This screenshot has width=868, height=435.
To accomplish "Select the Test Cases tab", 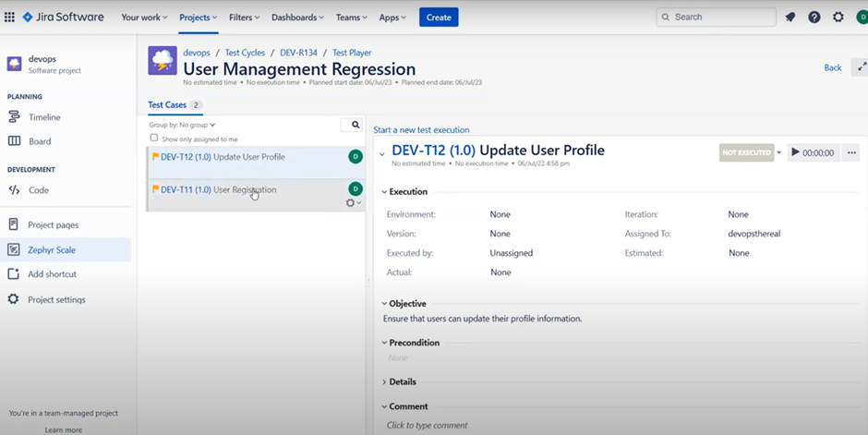I will 167,105.
